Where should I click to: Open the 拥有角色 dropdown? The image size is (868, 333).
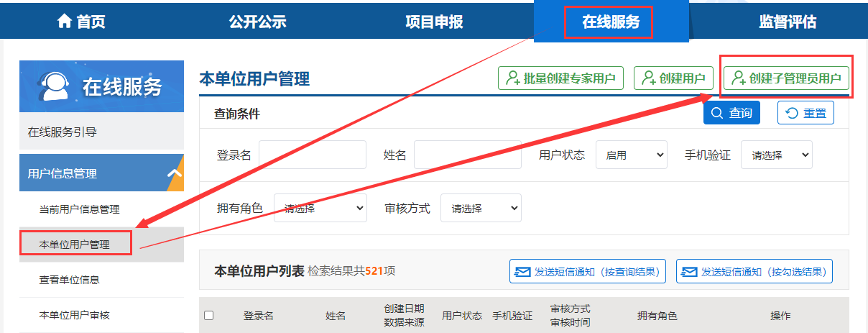click(320, 208)
